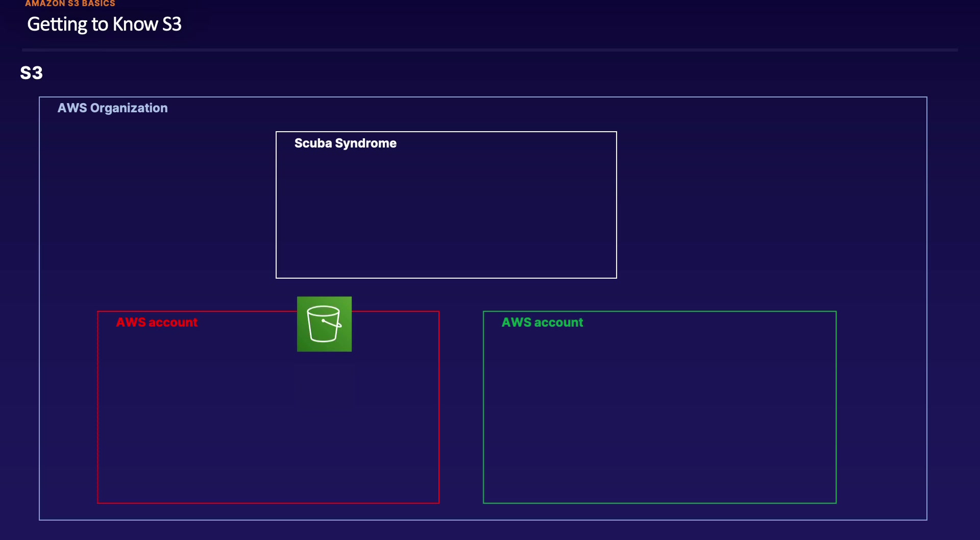The width and height of the screenshot is (980, 540).
Task: Click the "Getting to Know S3" title
Action: 104,24
